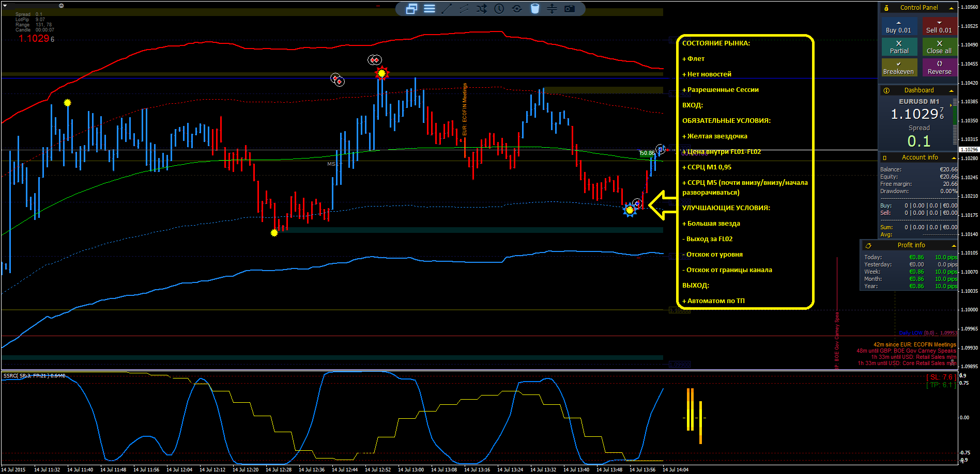Click the small circle icon at chart top-left

(62, 6)
